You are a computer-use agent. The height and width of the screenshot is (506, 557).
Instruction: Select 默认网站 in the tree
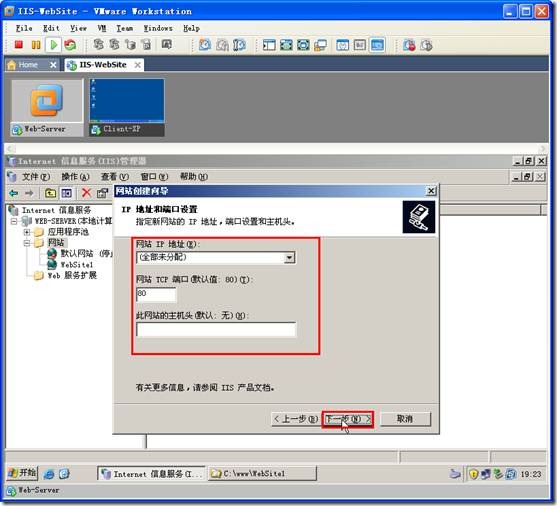pyautogui.click(x=86, y=254)
